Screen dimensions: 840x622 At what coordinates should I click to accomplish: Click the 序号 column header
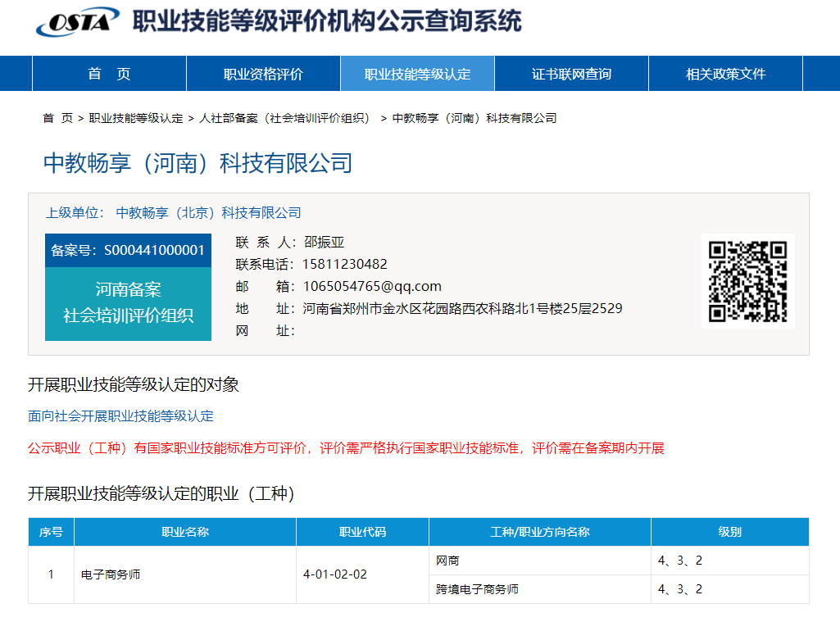[x=51, y=532]
